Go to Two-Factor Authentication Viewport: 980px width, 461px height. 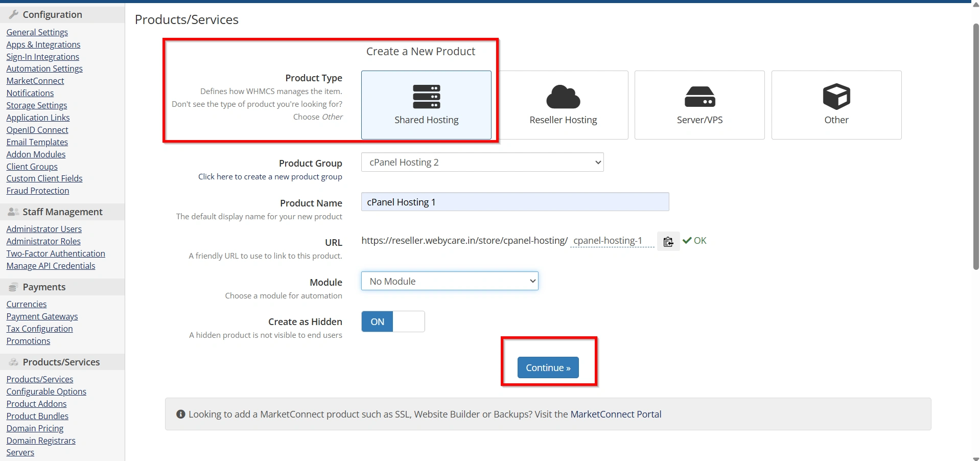click(x=56, y=253)
